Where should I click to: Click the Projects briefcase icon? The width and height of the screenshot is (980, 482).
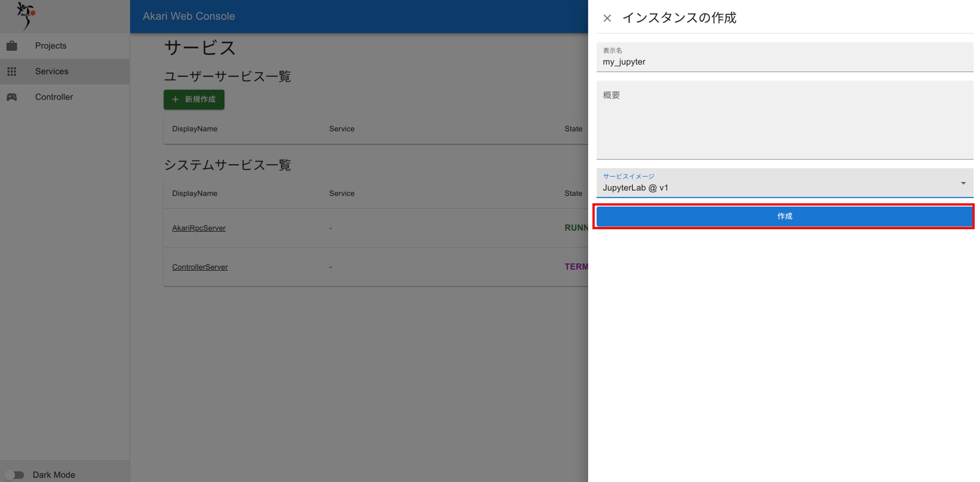click(x=12, y=46)
